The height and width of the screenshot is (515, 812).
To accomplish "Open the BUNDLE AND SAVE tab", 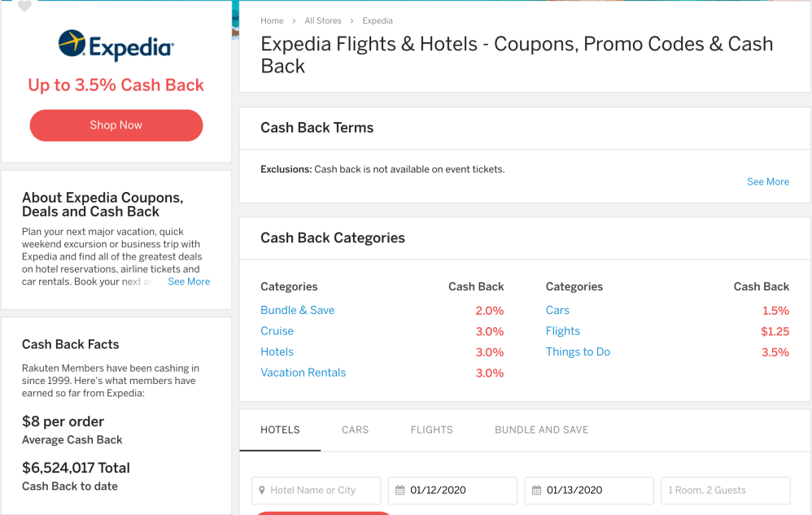I will pos(541,430).
